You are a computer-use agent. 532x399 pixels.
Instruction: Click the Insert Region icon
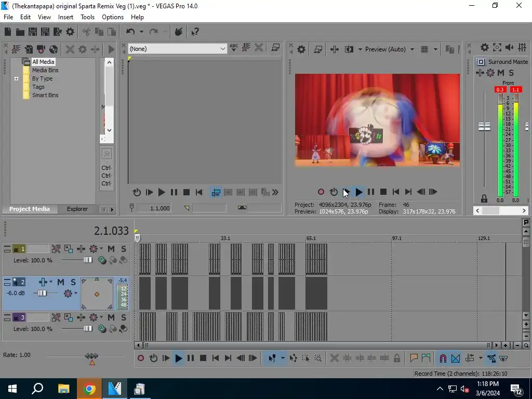(x=426, y=358)
